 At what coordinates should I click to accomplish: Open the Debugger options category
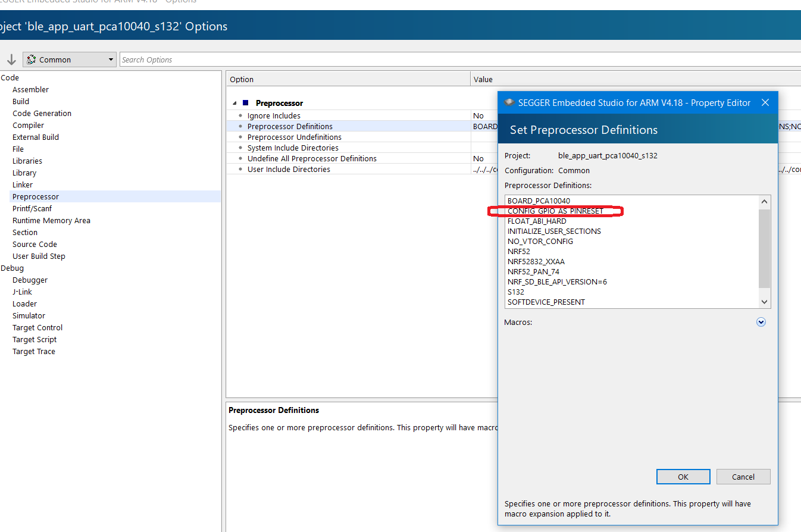[x=30, y=280]
